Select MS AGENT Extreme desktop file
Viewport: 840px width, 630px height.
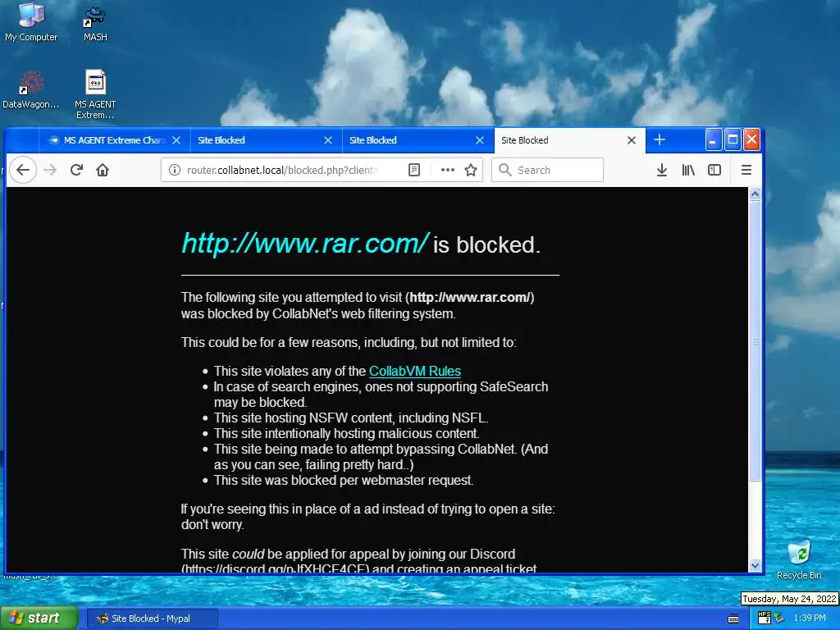click(95, 94)
